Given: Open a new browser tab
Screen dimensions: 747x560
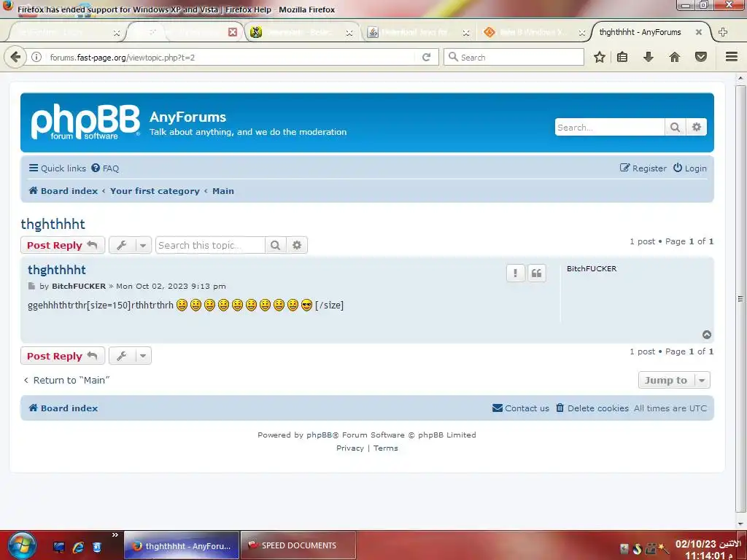Looking at the screenshot, I should pyautogui.click(x=723, y=32).
